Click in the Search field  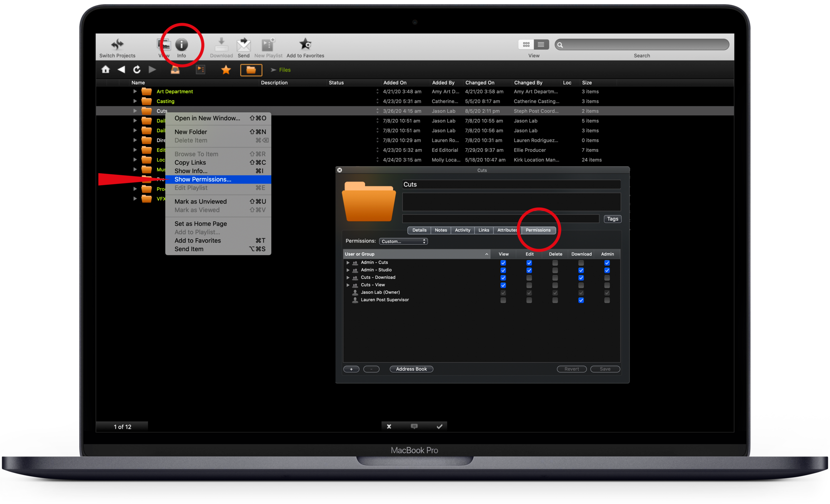[645, 45]
